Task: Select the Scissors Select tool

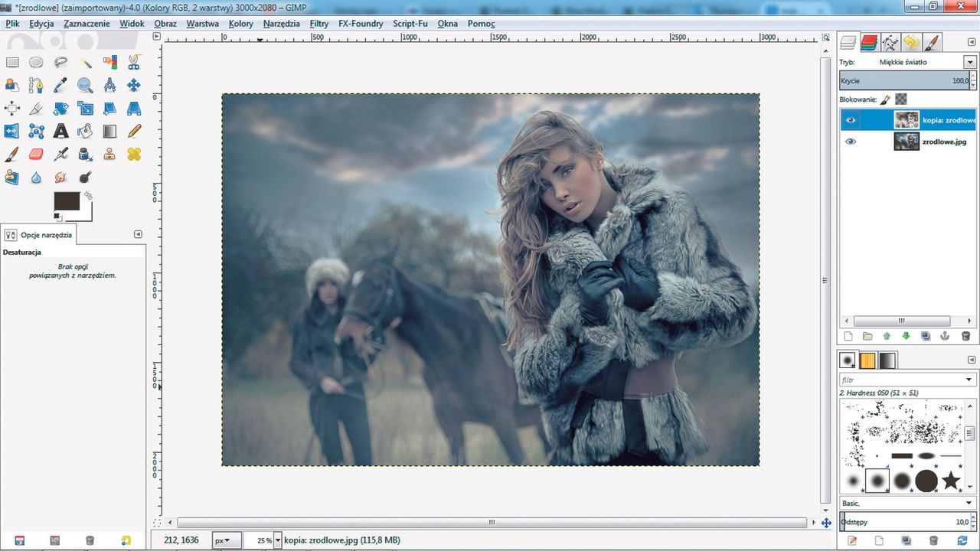Action: click(x=134, y=63)
